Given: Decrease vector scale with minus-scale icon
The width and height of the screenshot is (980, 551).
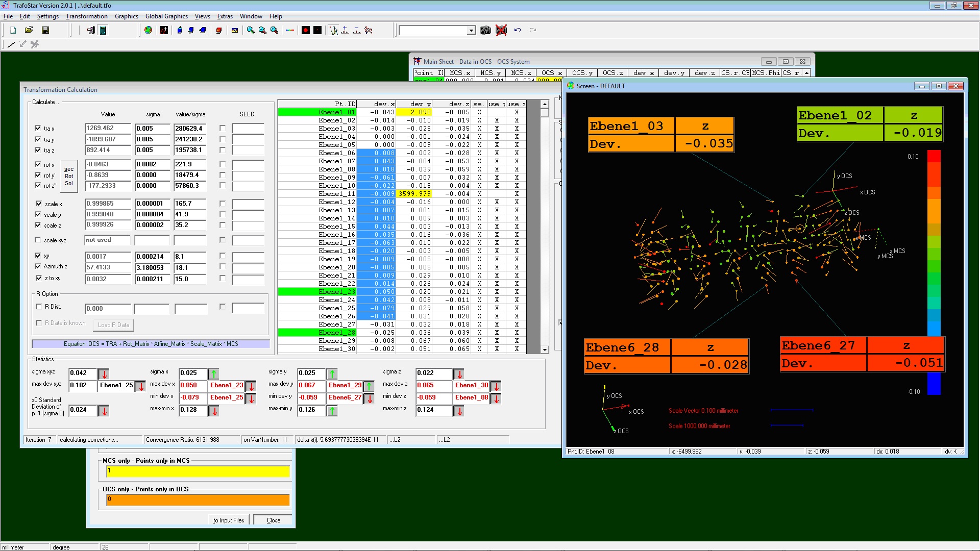Looking at the screenshot, I should coord(357,31).
